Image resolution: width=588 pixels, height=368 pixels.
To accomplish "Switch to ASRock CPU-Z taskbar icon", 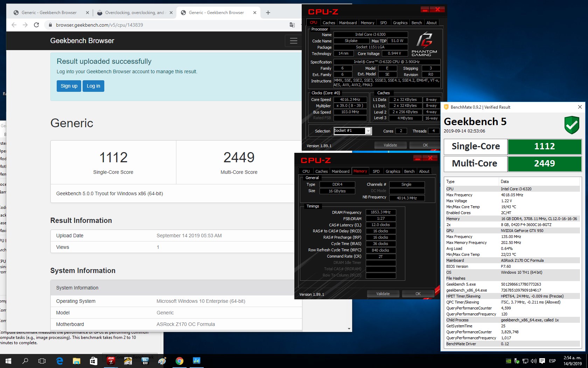I will 111,361.
